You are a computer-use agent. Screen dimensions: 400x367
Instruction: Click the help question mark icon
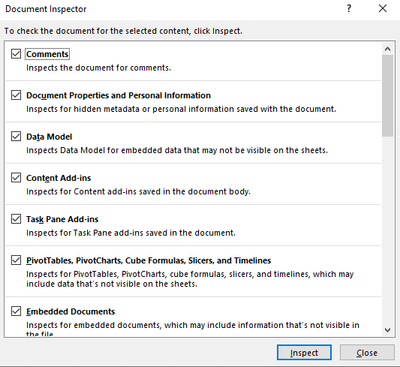[349, 8]
